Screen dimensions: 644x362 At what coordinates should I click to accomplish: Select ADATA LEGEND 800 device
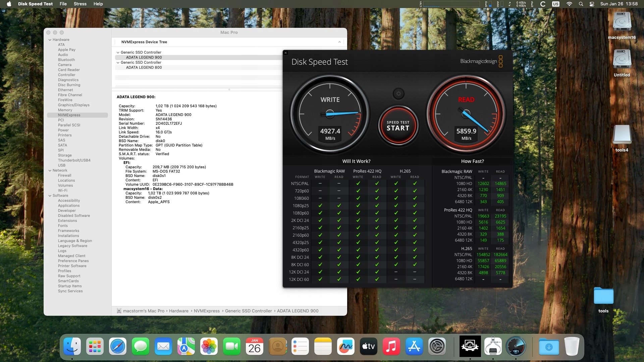pos(144,68)
